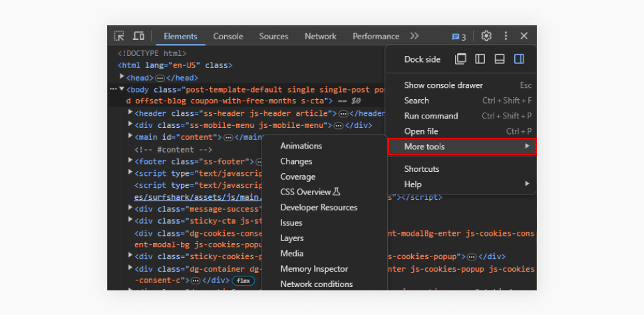Expand the ss-footer footer node
Viewport: 644px width, 315px height.
coord(130,160)
